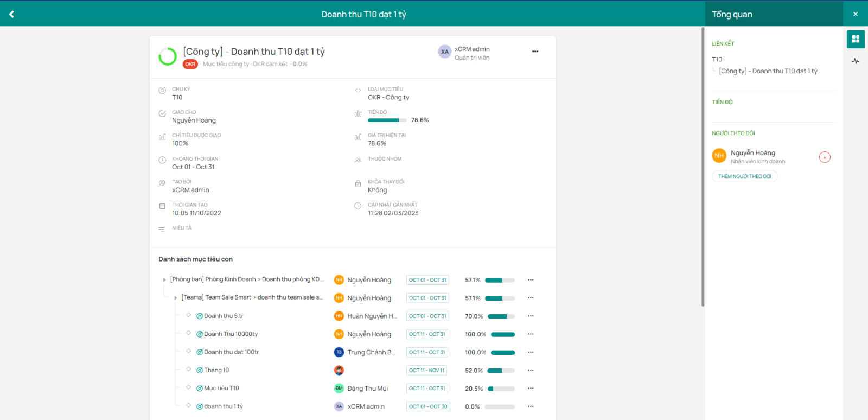The width and height of the screenshot is (868, 420).
Task: Open more options for Doanh thu 5 tr
Action: point(531,316)
